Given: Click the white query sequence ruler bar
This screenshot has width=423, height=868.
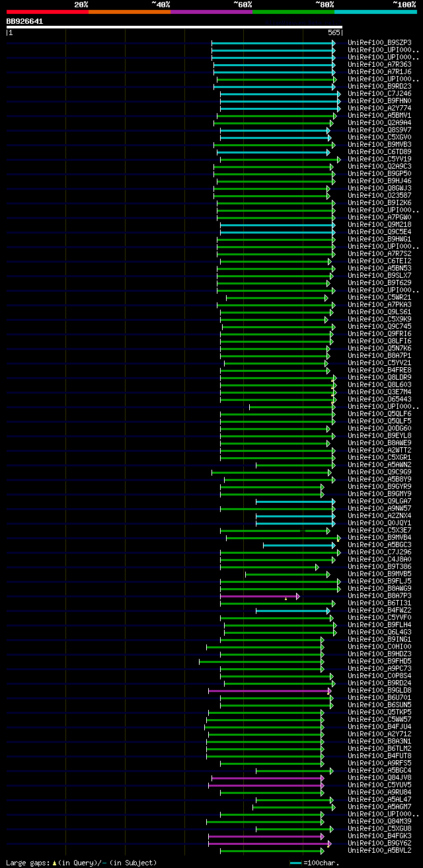Looking at the screenshot, I should (174, 27).
